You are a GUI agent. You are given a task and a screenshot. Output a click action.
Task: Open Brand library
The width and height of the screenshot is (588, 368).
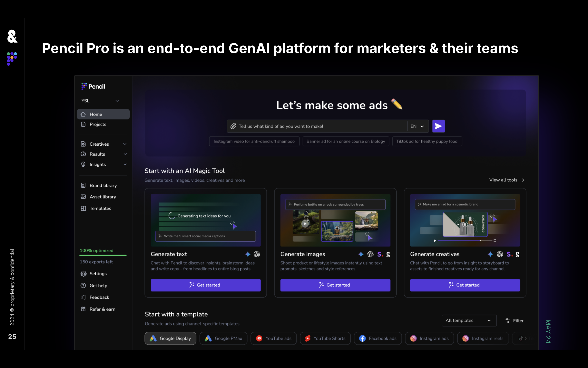103,185
